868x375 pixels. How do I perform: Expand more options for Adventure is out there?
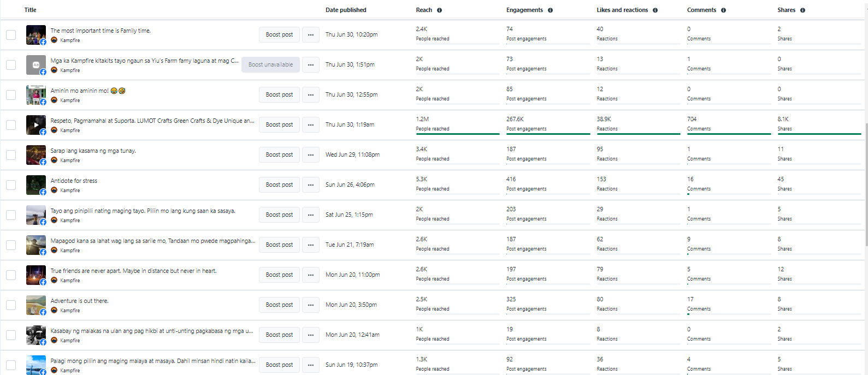tap(311, 305)
